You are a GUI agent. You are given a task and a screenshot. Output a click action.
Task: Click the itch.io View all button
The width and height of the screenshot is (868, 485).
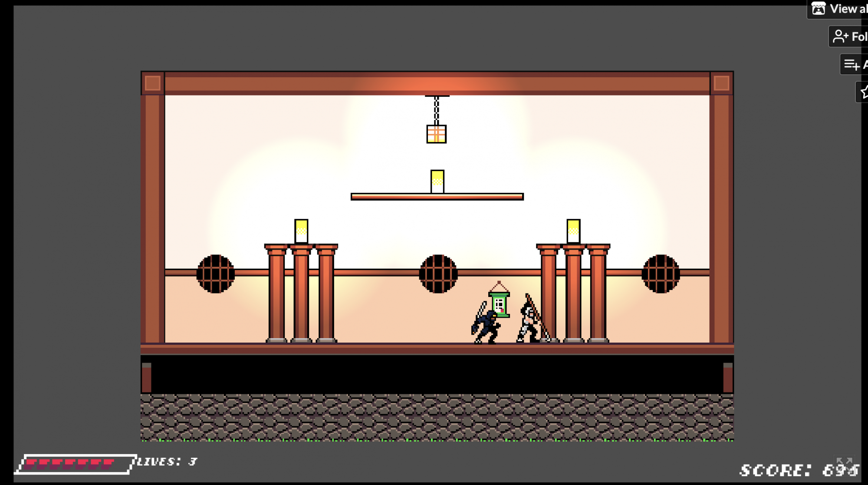tap(838, 9)
